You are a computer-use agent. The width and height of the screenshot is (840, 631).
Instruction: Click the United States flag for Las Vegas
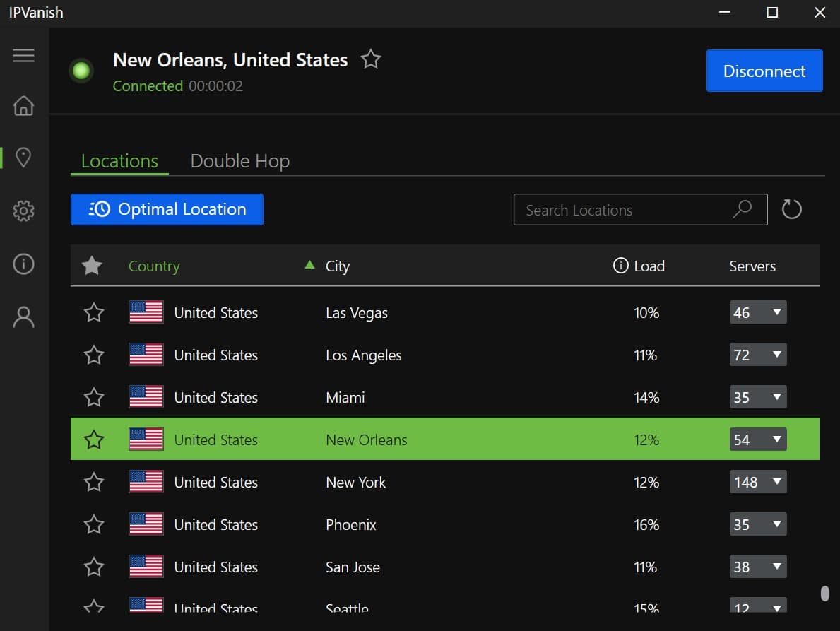click(x=146, y=312)
